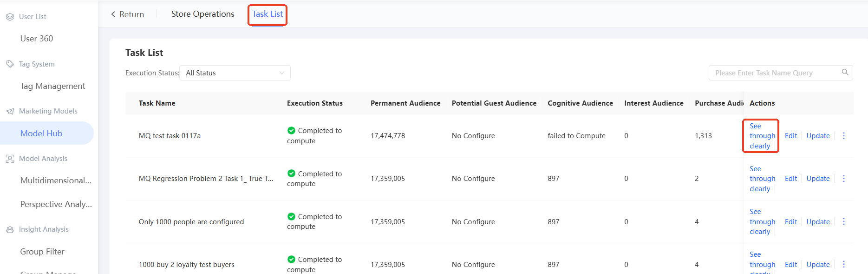Edit the MQ test task 0117a
This screenshot has width=868, height=274.
point(790,136)
